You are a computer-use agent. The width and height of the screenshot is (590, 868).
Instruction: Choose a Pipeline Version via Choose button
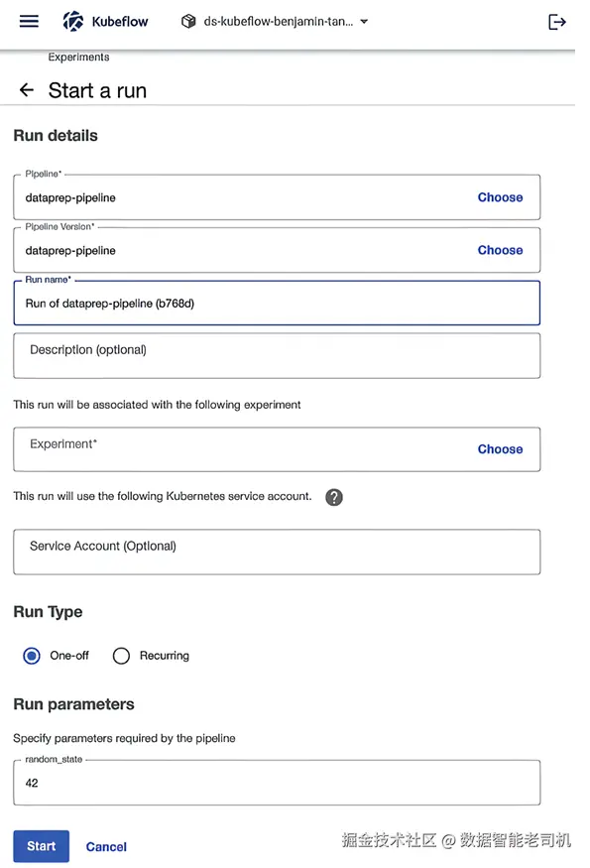coord(500,250)
